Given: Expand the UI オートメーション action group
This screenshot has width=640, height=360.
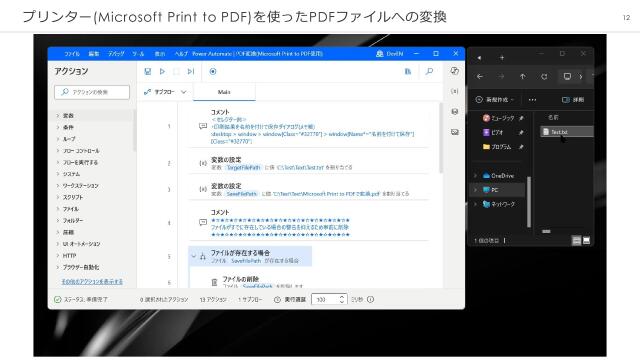Looking at the screenshot, I should 58,244.
